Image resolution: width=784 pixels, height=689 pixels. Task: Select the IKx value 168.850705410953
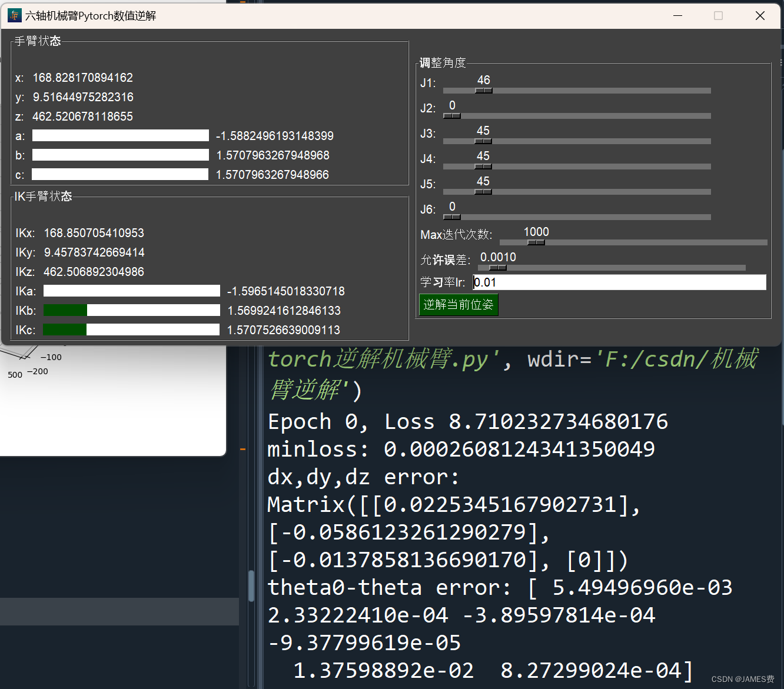click(x=94, y=233)
